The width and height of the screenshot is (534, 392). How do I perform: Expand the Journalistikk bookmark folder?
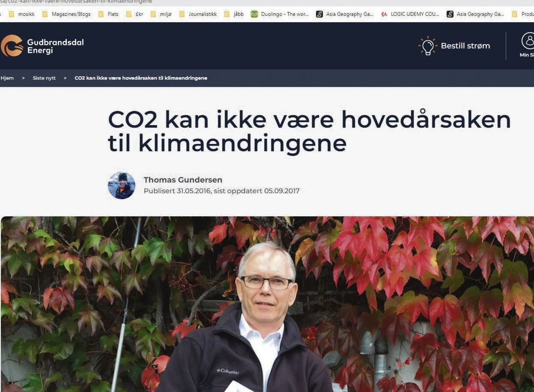pyautogui.click(x=198, y=14)
